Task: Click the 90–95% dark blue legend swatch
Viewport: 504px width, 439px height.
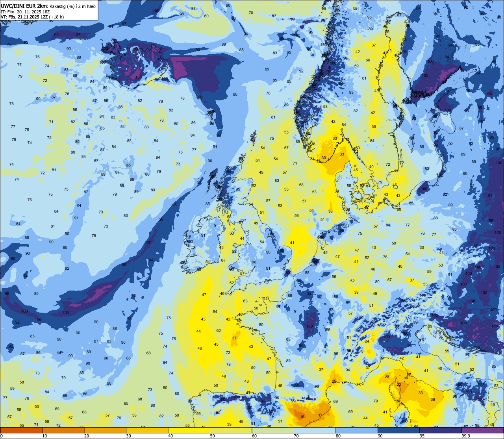Action: [x=398, y=430]
